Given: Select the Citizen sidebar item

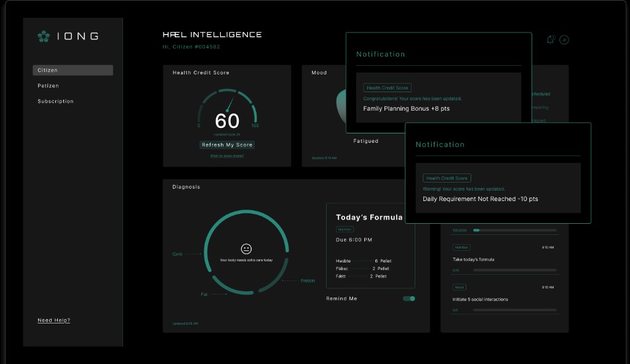Looking at the screenshot, I should pyautogui.click(x=73, y=70).
